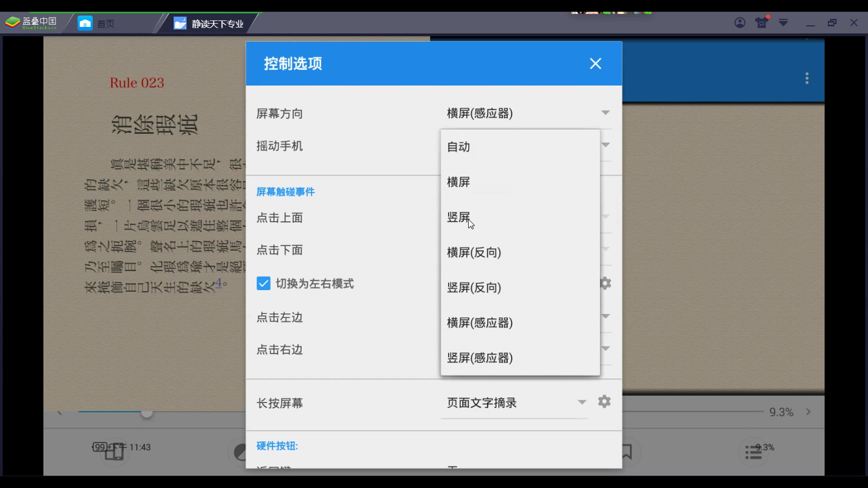Open the reader overflow three-dot menu

coord(807,78)
